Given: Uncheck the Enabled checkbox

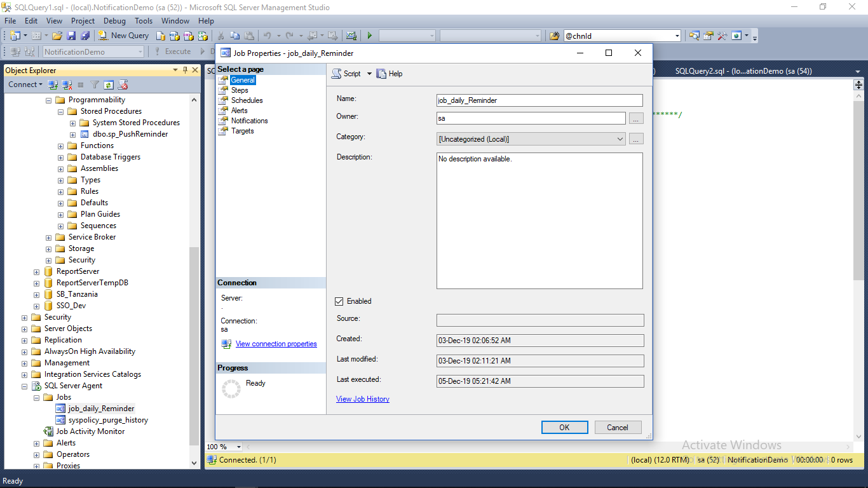Looking at the screenshot, I should coord(339,301).
